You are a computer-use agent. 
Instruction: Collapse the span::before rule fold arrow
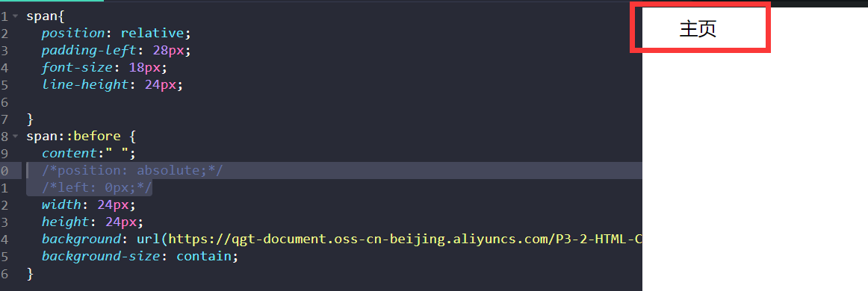point(14,136)
